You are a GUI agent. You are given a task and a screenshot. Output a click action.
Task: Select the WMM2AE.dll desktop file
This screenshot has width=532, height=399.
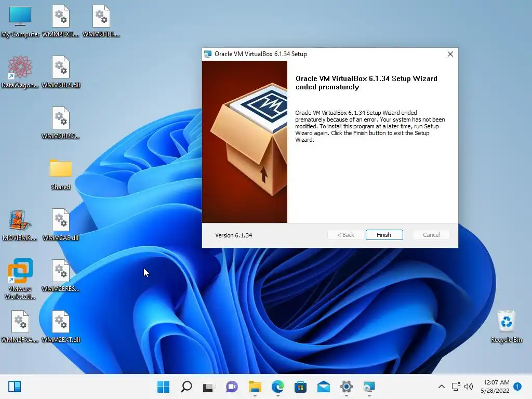coord(61,225)
